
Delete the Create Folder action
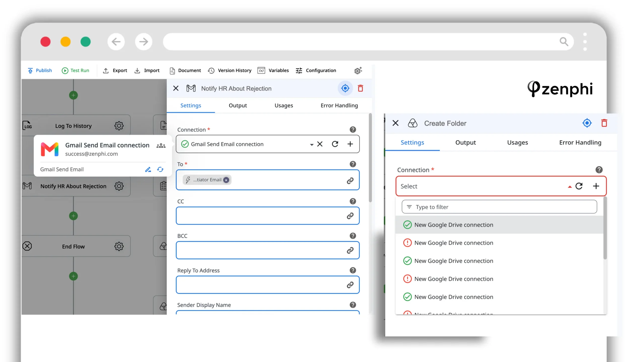pyautogui.click(x=604, y=123)
